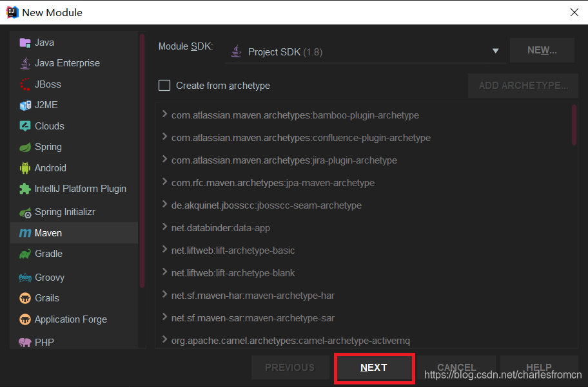Click the Maven 'm' icon
588x387 pixels.
pyautogui.click(x=25, y=233)
